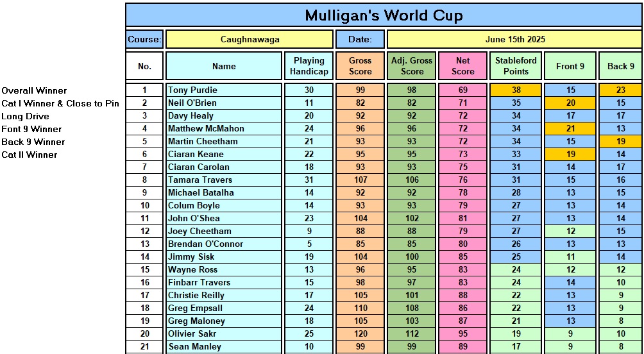This screenshot has height=354, width=644.
Task: Click the Net Score column header
Action: point(462,66)
